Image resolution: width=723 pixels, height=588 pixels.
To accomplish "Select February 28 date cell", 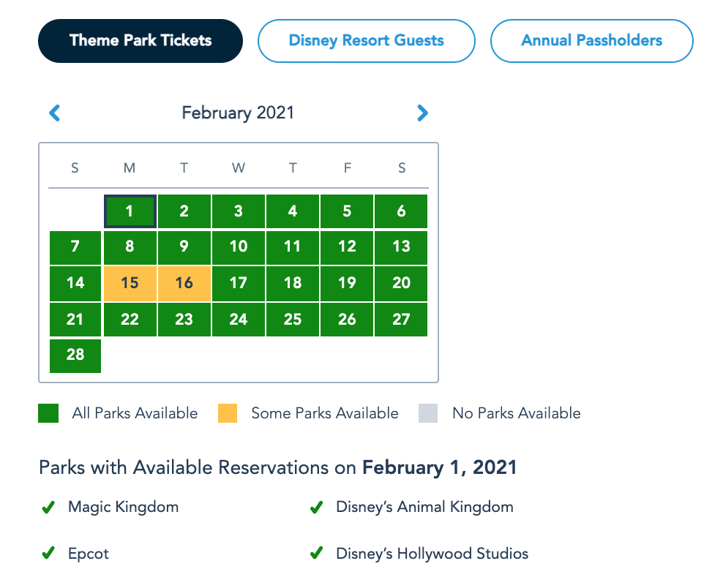I will click(75, 355).
